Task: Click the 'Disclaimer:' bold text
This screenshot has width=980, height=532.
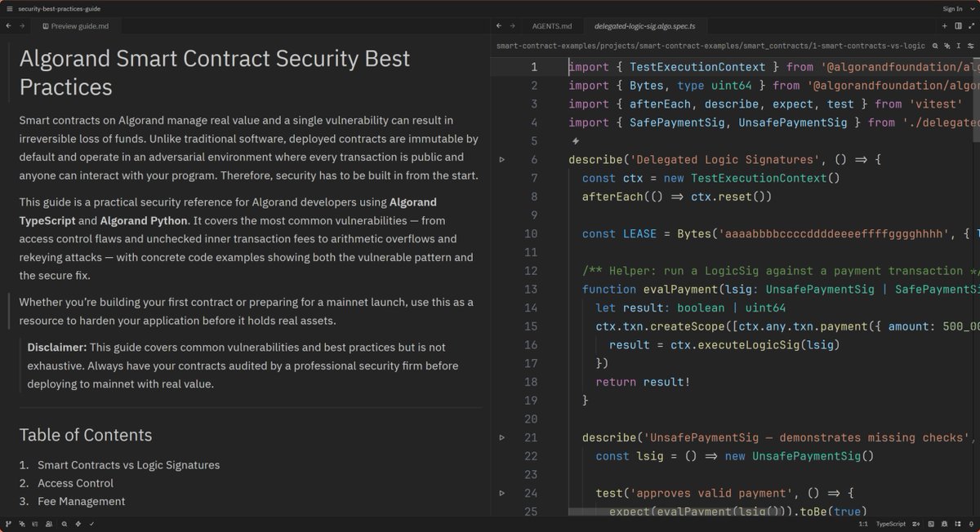Action: point(57,347)
